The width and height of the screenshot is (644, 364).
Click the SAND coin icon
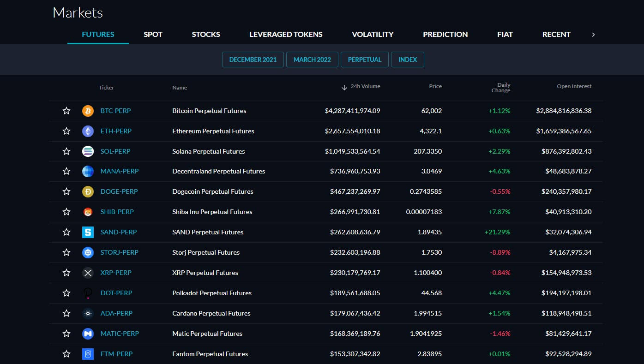point(88,232)
